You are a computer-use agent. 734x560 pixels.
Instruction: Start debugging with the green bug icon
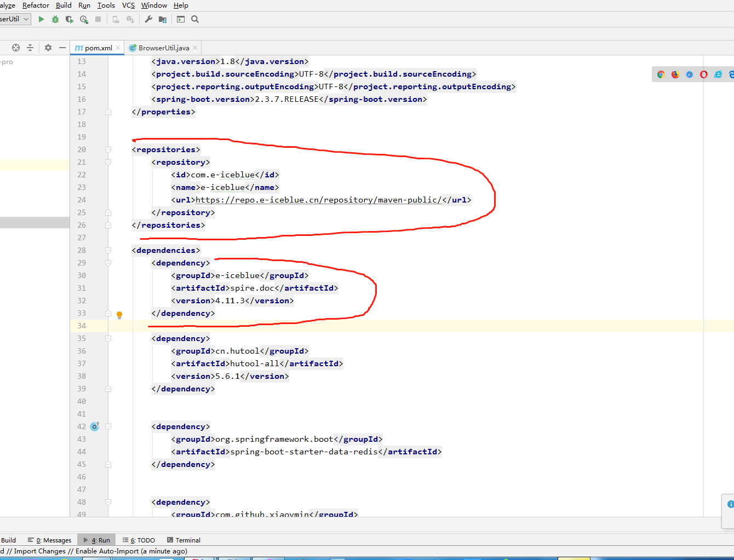pyautogui.click(x=55, y=19)
